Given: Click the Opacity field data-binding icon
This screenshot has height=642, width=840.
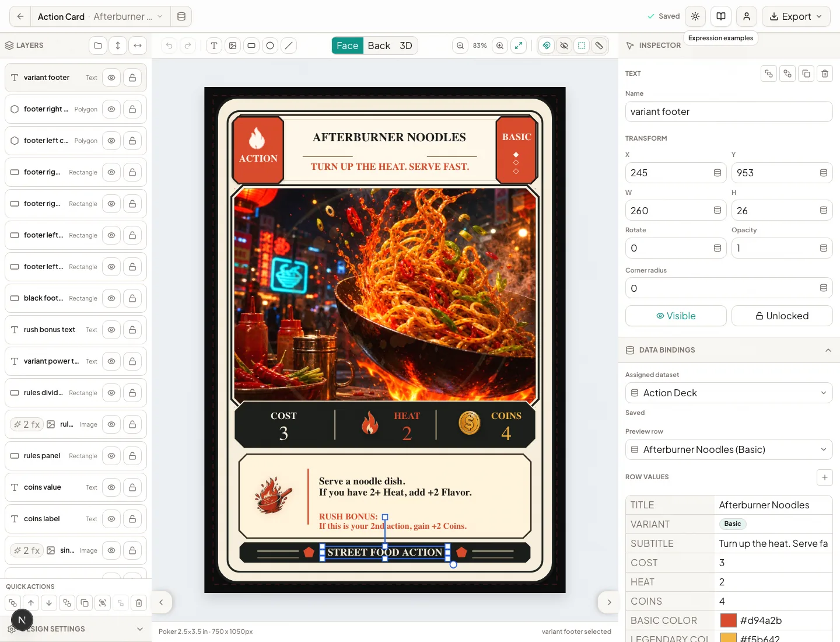Looking at the screenshot, I should click(824, 248).
